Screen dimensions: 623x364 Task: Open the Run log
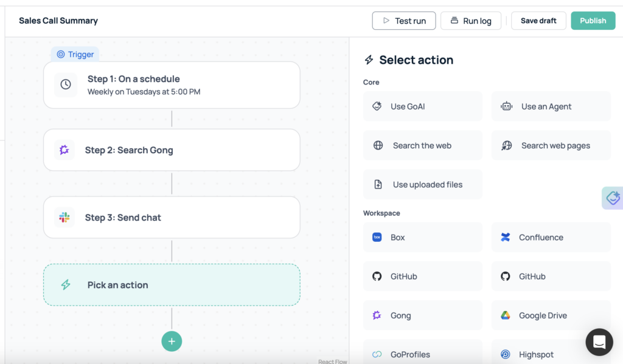[470, 21]
